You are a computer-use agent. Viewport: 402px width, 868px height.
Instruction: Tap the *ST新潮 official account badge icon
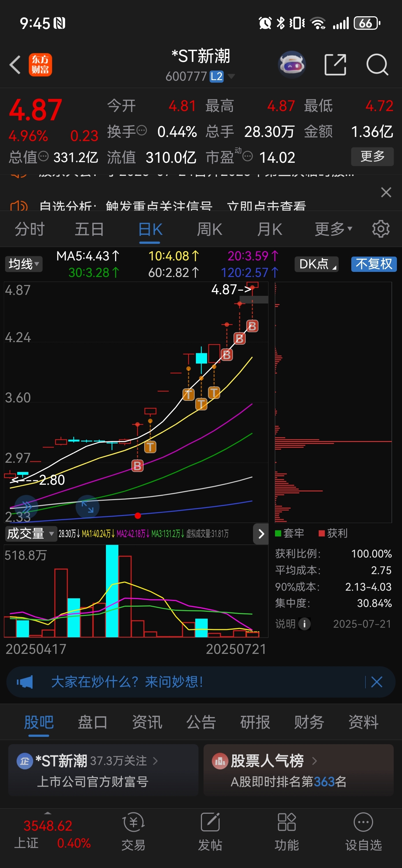pos(25,760)
